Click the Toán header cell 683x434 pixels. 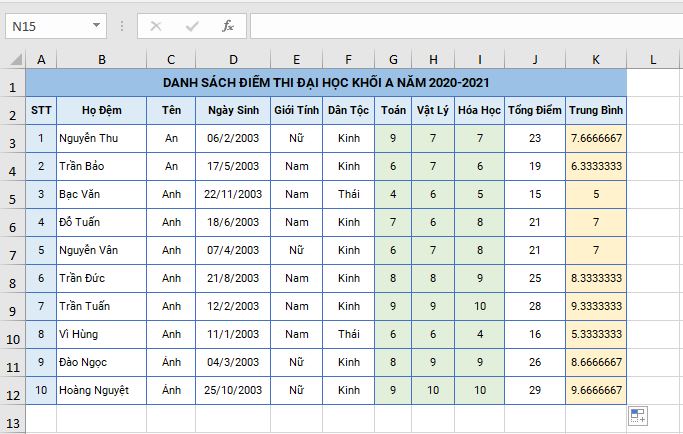[x=393, y=110]
